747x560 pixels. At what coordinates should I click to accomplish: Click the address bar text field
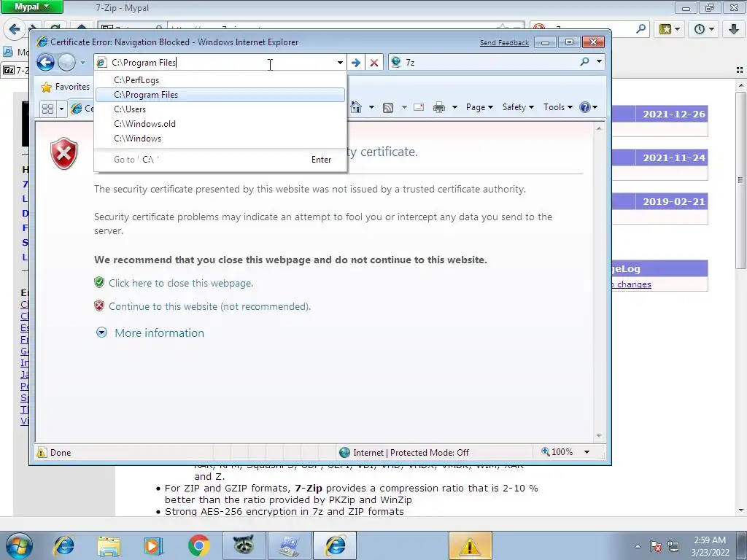click(220, 63)
